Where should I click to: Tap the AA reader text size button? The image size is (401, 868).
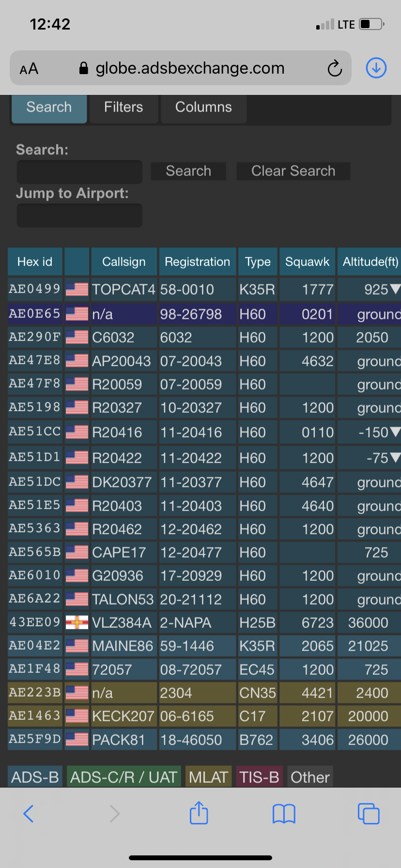coord(29,69)
